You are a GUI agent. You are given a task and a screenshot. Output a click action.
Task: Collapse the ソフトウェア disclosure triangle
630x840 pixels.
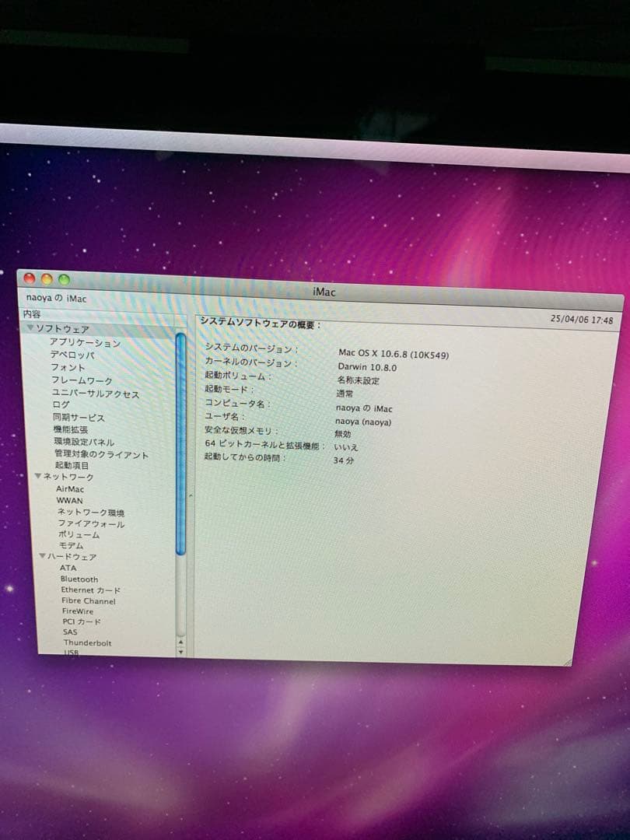click(30, 330)
